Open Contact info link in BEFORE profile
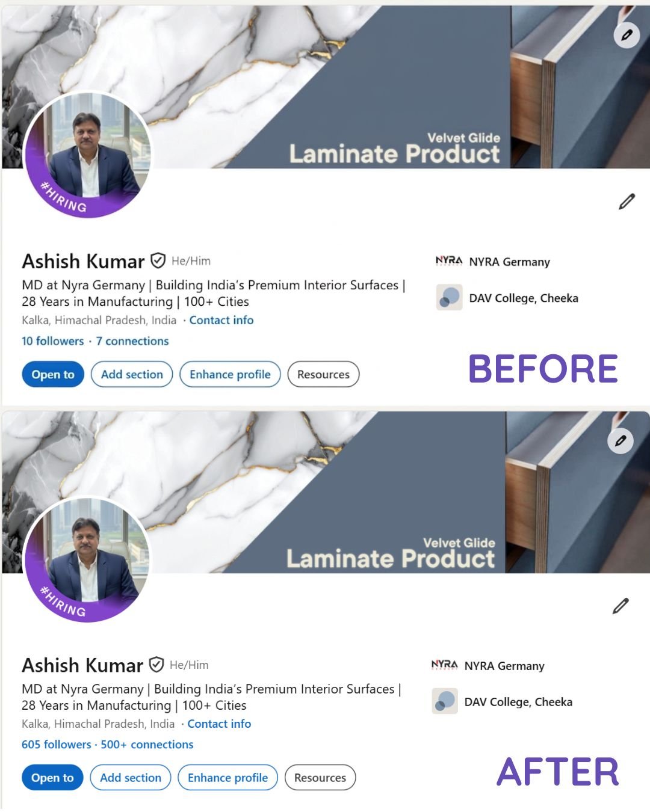 tap(221, 320)
